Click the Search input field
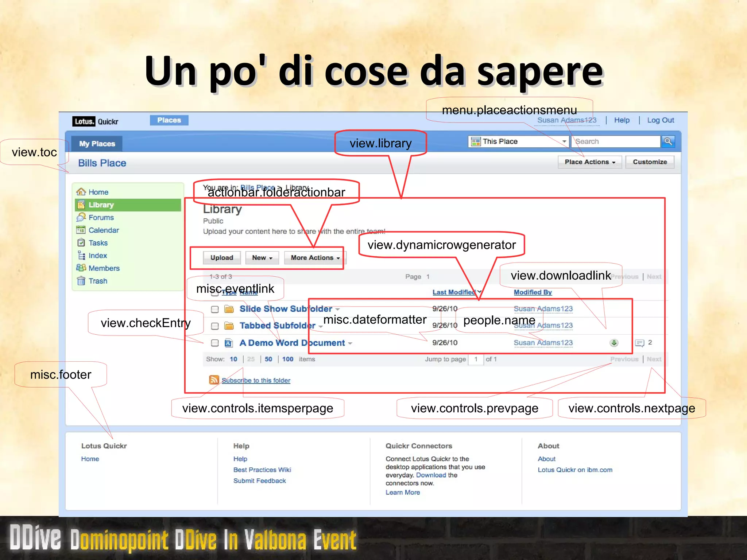 pos(616,141)
